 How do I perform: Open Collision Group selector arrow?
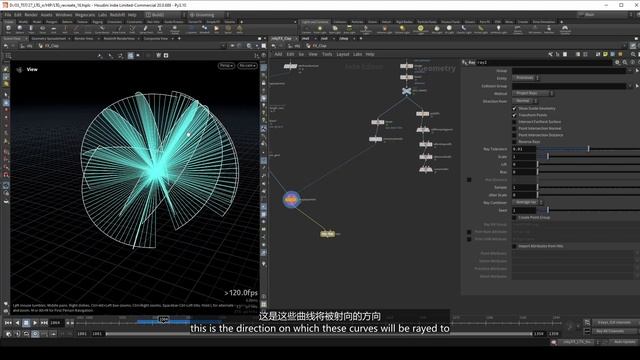pyautogui.click(x=637, y=86)
